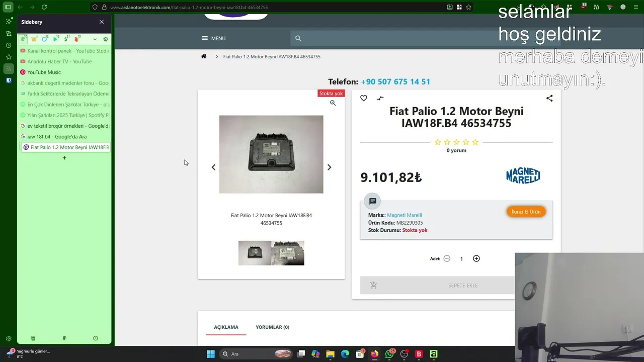Click the search magnifier icon in the site header
The image size is (644, 362).
coord(298,38)
